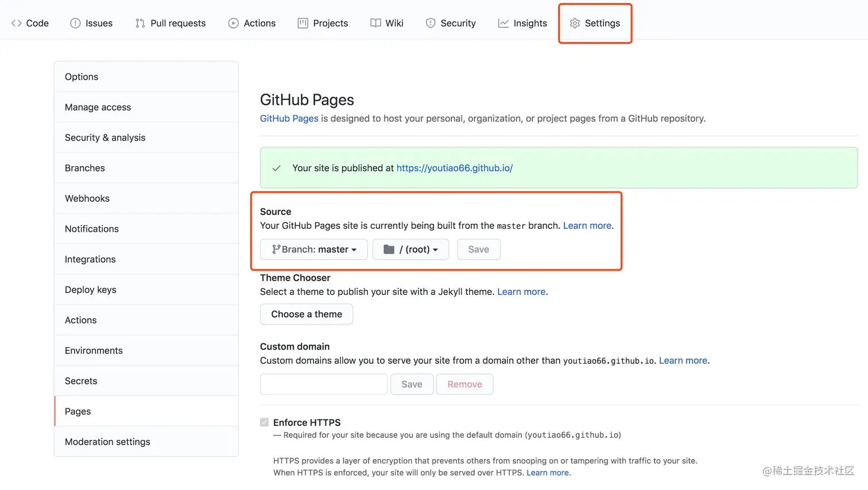Click the Insights graph icon
The height and width of the screenshot is (490, 868).
(x=503, y=23)
